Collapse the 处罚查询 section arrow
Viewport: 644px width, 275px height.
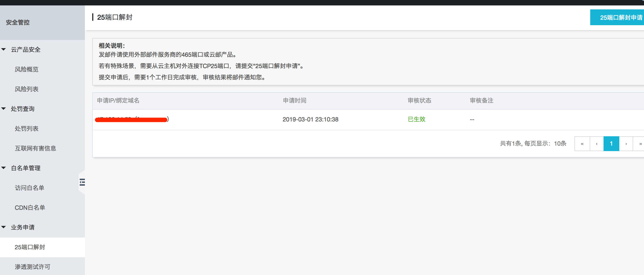pyautogui.click(x=4, y=109)
